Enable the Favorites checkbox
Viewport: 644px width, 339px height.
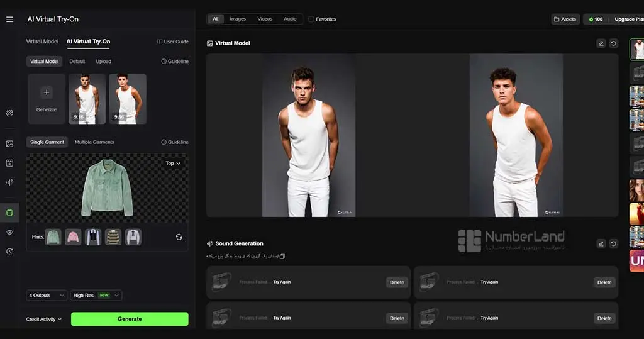pos(311,19)
